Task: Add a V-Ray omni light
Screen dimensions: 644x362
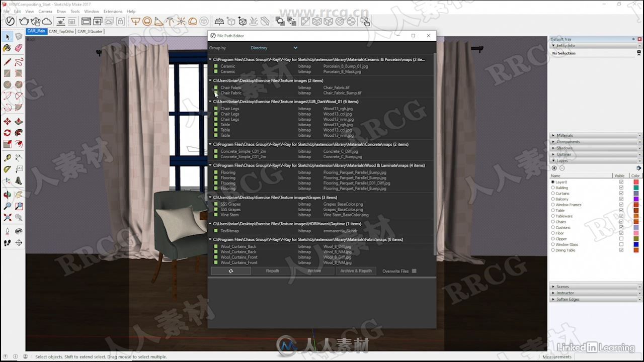Action: tap(181, 21)
